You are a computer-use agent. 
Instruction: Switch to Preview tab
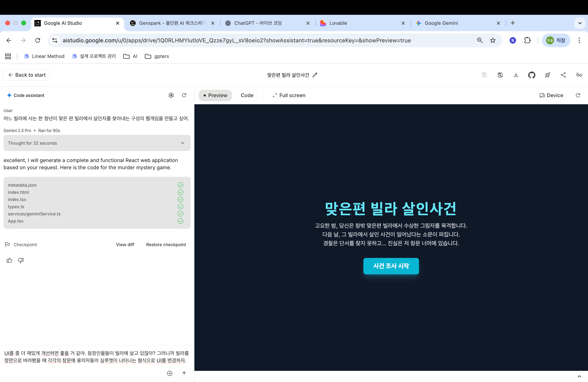[x=215, y=95]
